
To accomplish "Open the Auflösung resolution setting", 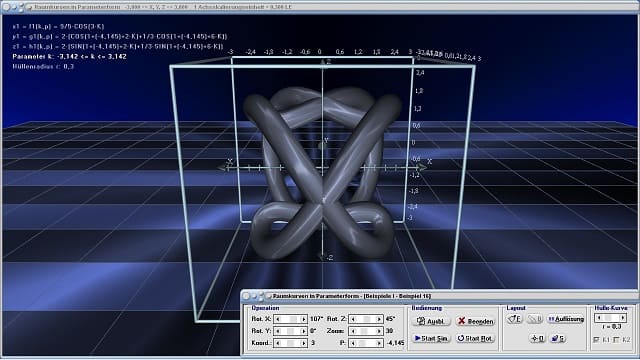I will (x=566, y=319).
